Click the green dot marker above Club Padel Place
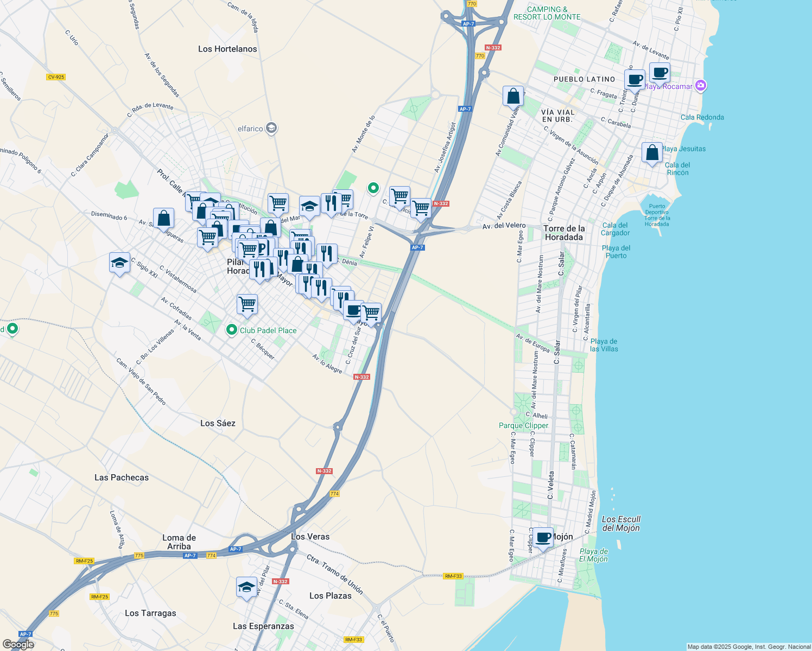812x651 pixels. point(232,329)
